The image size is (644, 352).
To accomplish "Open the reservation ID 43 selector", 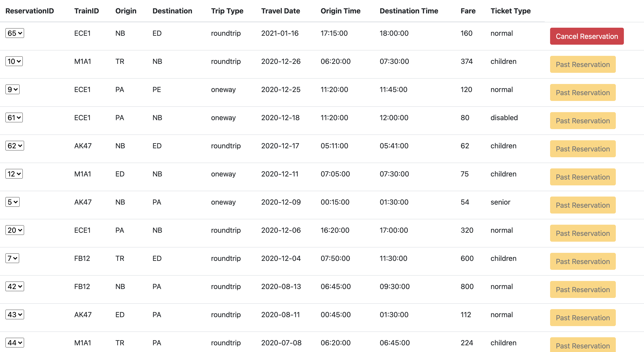I will 15,314.
